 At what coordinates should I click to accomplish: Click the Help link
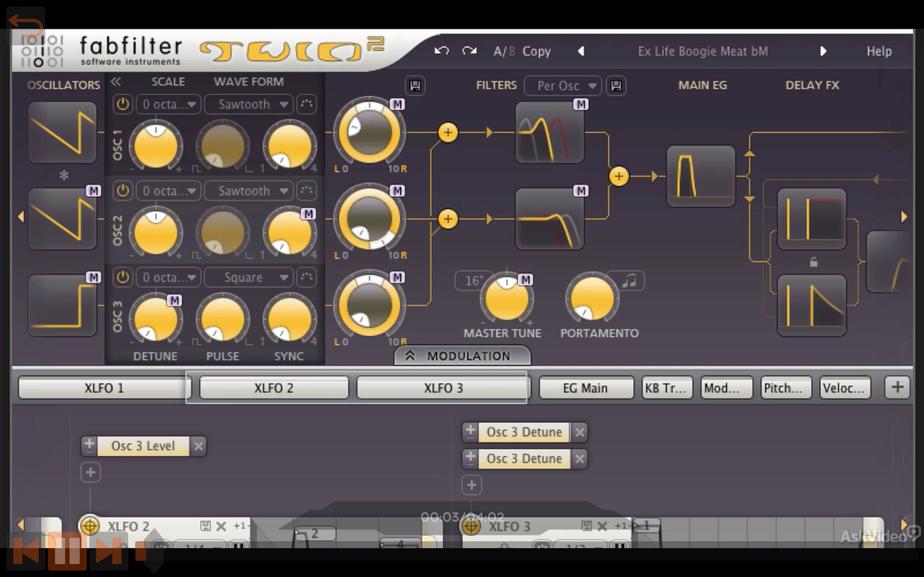pyautogui.click(x=879, y=51)
